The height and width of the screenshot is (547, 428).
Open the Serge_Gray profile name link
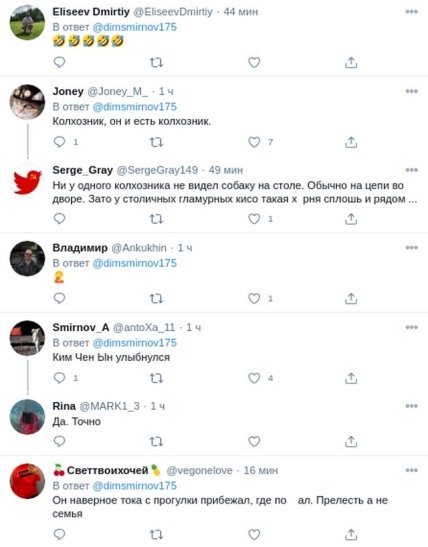(x=83, y=170)
